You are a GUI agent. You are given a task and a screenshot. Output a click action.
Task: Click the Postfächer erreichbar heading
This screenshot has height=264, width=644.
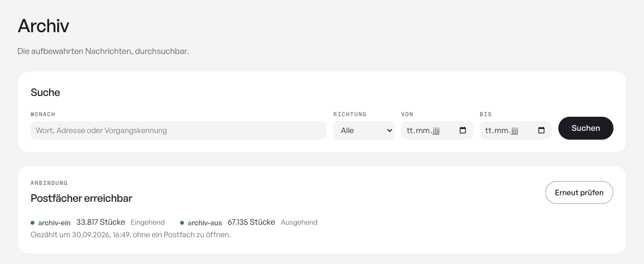[x=81, y=199]
